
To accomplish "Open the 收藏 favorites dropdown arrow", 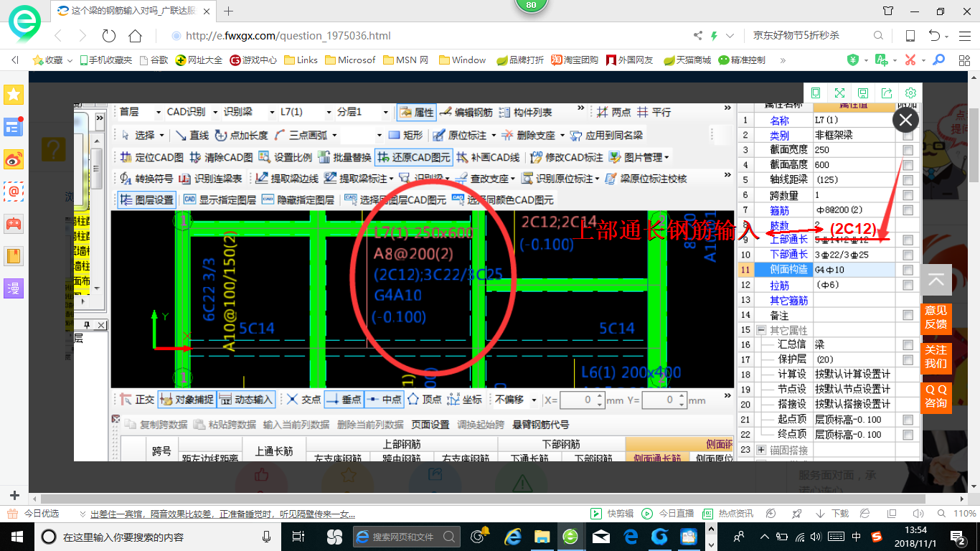I will (70, 61).
